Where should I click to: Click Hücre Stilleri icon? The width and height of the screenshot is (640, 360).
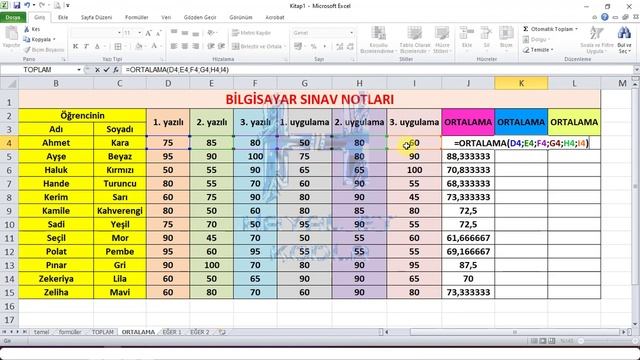click(442, 40)
